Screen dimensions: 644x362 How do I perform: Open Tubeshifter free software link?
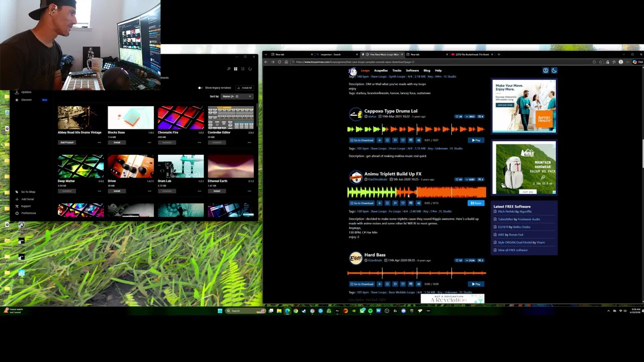506,219
